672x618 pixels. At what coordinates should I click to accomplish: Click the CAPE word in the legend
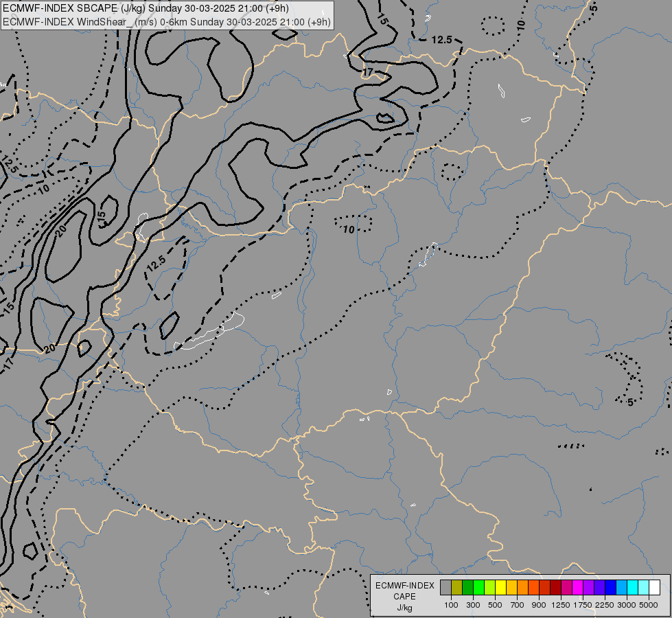pos(404,597)
